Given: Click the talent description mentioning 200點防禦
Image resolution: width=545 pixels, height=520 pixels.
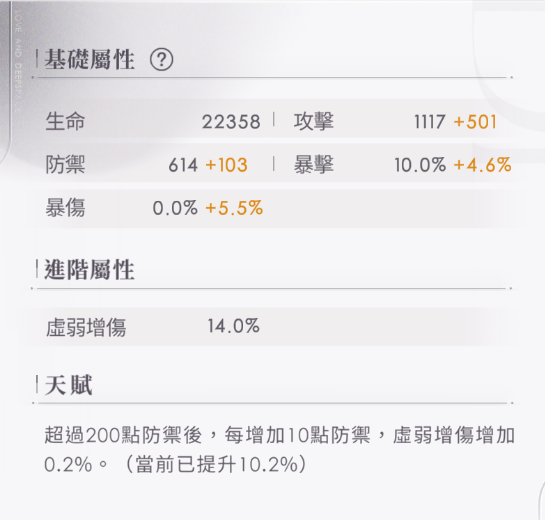Looking at the screenshot, I should [279, 449].
